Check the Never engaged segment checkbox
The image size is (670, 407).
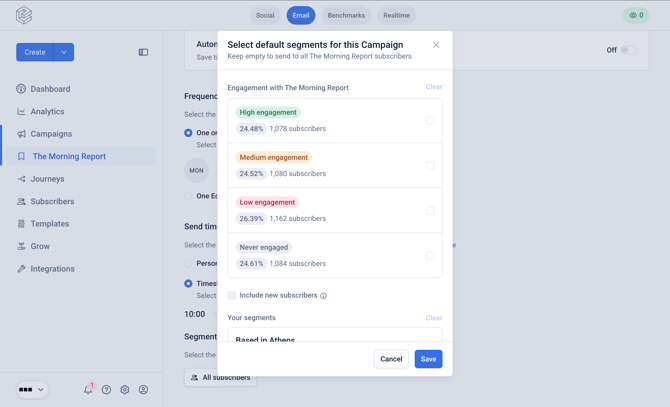pyautogui.click(x=430, y=255)
